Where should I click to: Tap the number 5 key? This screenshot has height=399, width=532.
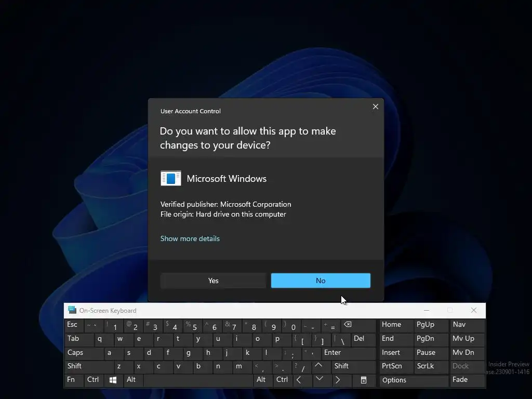(192, 325)
